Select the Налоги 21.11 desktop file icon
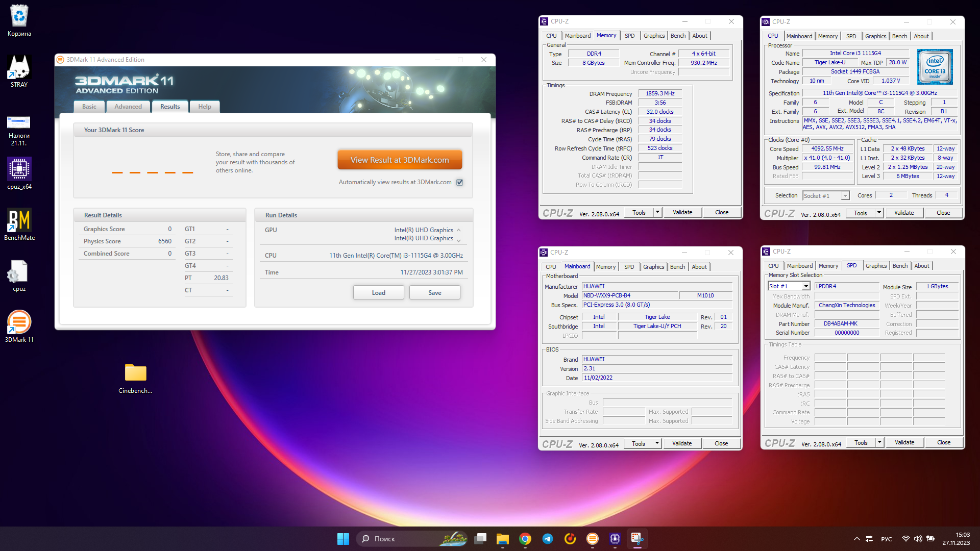This screenshot has width=980, height=551. pyautogui.click(x=19, y=130)
